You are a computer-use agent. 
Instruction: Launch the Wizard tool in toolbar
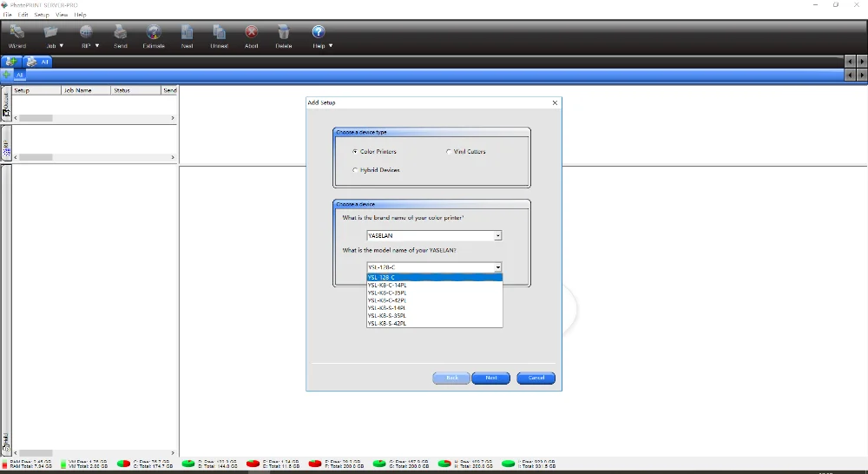pyautogui.click(x=17, y=36)
